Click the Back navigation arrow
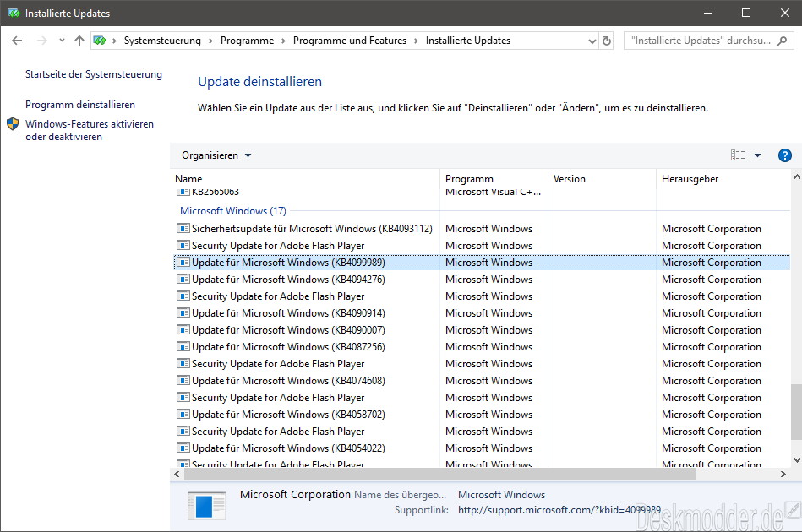 pyautogui.click(x=17, y=41)
